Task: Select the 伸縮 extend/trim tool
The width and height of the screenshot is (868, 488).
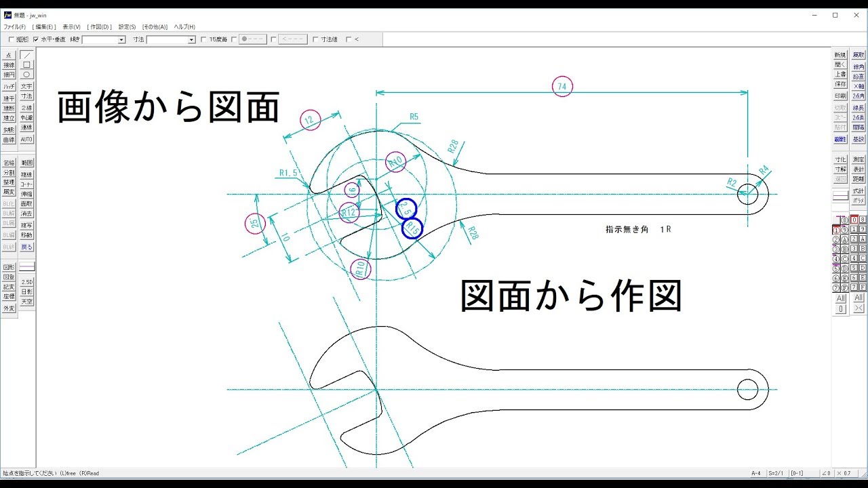Action: tap(26, 194)
